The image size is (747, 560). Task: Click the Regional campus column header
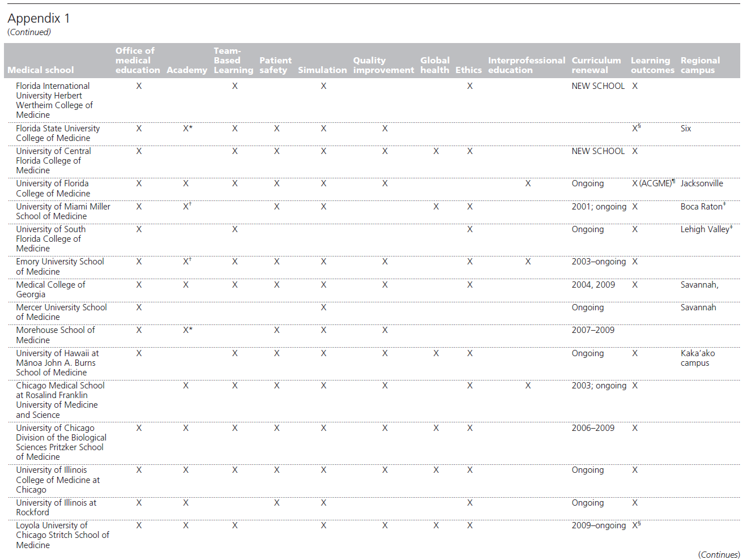700,65
